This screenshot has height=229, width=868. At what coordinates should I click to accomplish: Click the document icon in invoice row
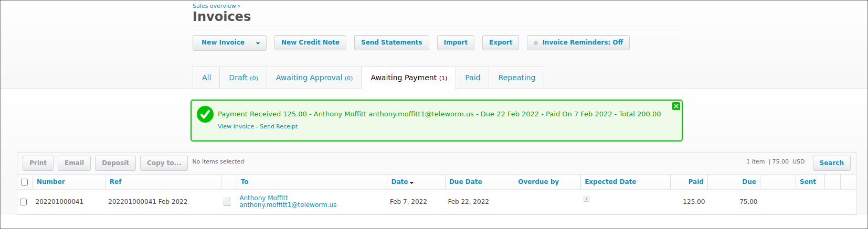pyautogui.click(x=227, y=202)
